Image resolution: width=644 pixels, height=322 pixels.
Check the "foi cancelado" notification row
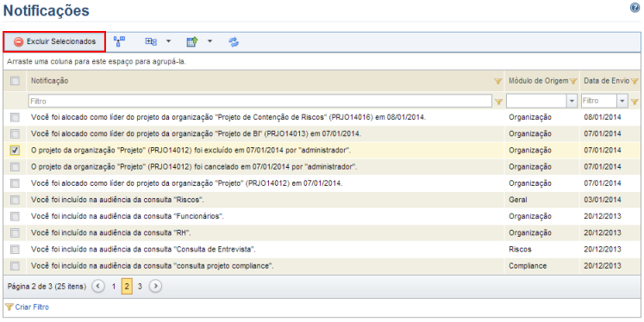pyautogui.click(x=15, y=167)
